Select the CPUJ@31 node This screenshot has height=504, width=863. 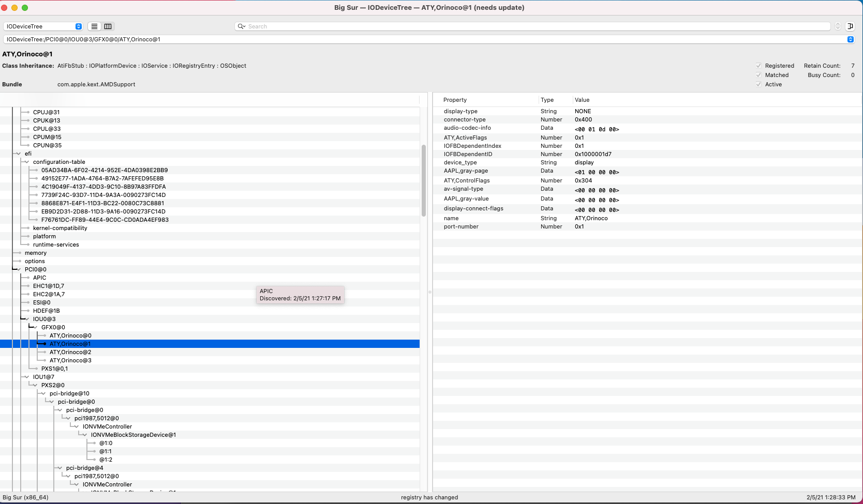47,112
